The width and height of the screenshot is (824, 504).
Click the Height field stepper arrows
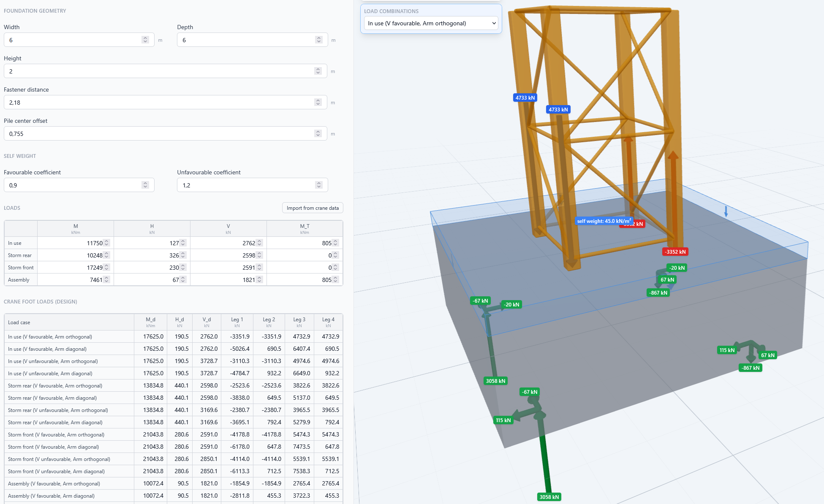click(x=318, y=71)
